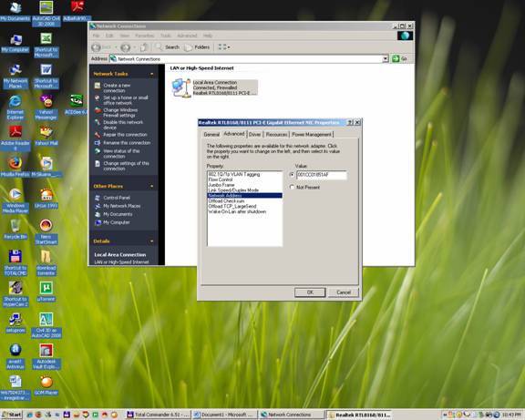Select Adobe Reader desktop icon

pyautogui.click(x=15, y=138)
